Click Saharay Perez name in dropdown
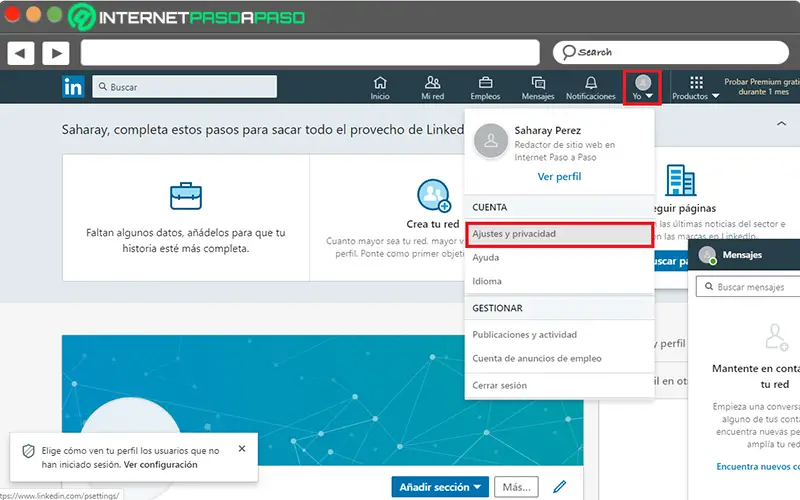 [547, 131]
